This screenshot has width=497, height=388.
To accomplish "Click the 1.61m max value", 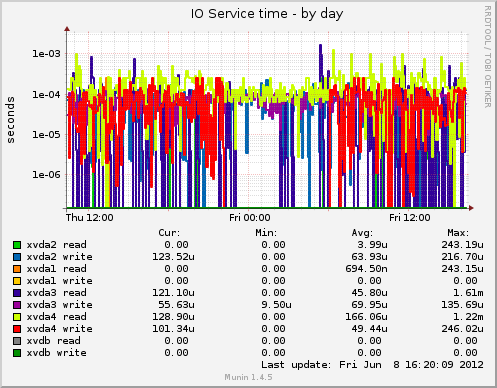I will 468,293.
